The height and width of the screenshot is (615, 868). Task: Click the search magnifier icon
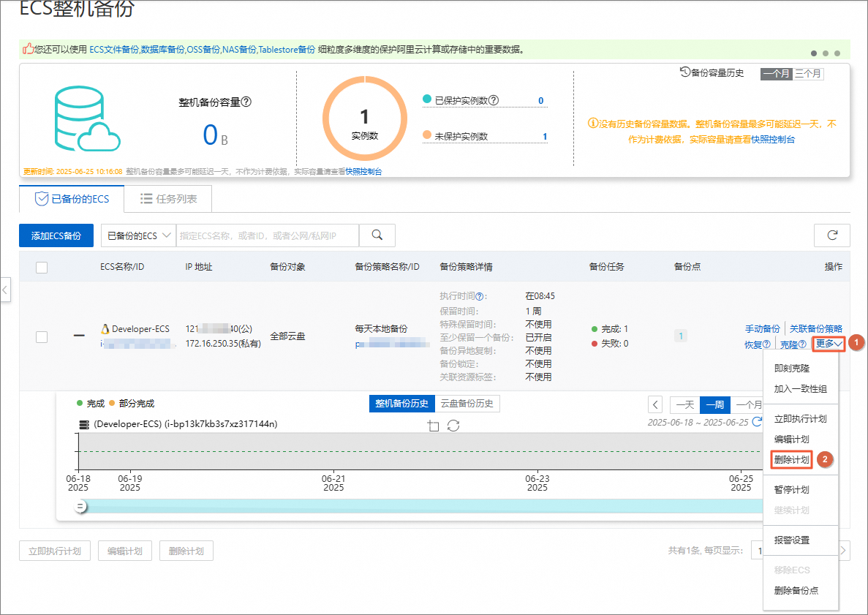click(x=377, y=235)
